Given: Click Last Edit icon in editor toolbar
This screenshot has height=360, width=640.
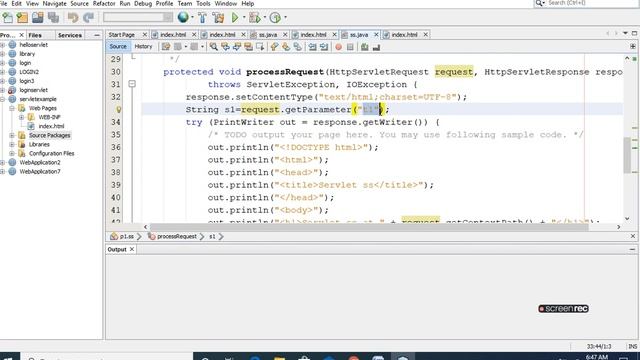Looking at the screenshot, I should (x=166, y=47).
